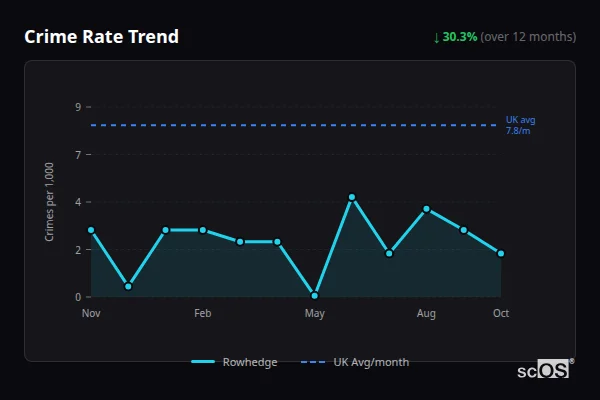This screenshot has height=400, width=600.
Task: Select the data point above the Feb label
Action: [203, 230]
